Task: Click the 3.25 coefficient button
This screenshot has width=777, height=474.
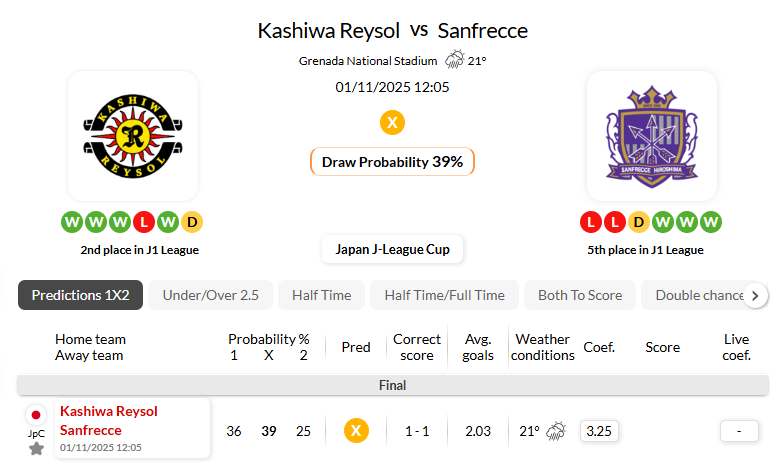Action: tap(598, 431)
